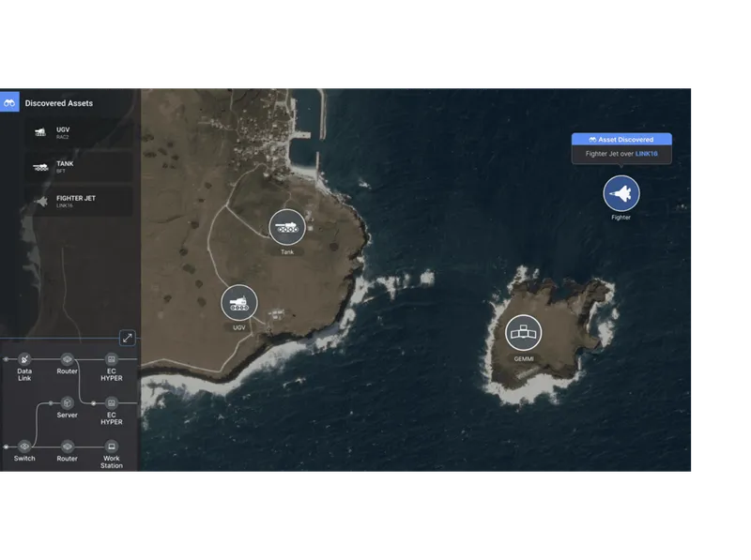
Task: Click the Router node beside Switch
Action: tap(67, 446)
